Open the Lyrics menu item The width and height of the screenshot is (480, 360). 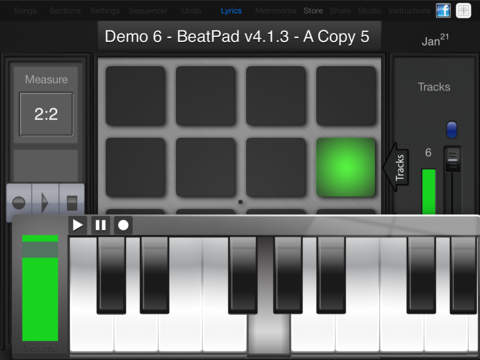tap(231, 11)
